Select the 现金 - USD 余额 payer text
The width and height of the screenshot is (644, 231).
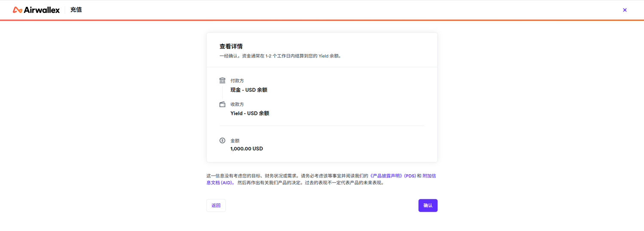[249, 90]
